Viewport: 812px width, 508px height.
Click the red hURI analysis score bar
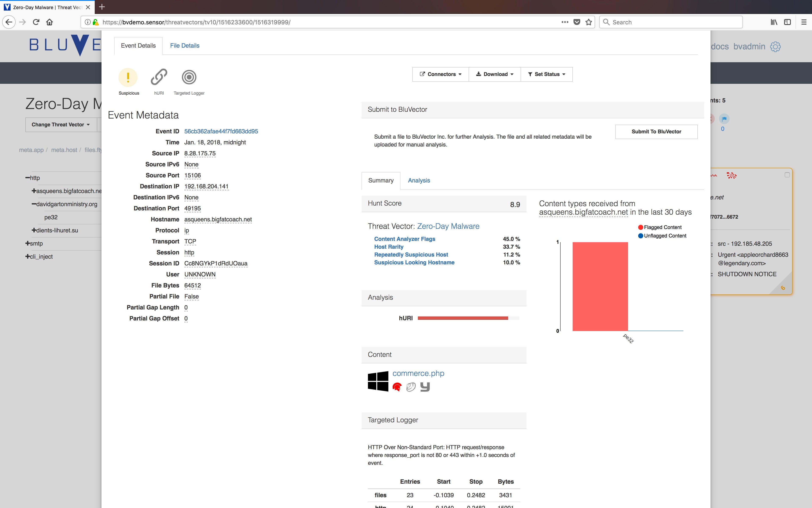pyautogui.click(x=463, y=318)
